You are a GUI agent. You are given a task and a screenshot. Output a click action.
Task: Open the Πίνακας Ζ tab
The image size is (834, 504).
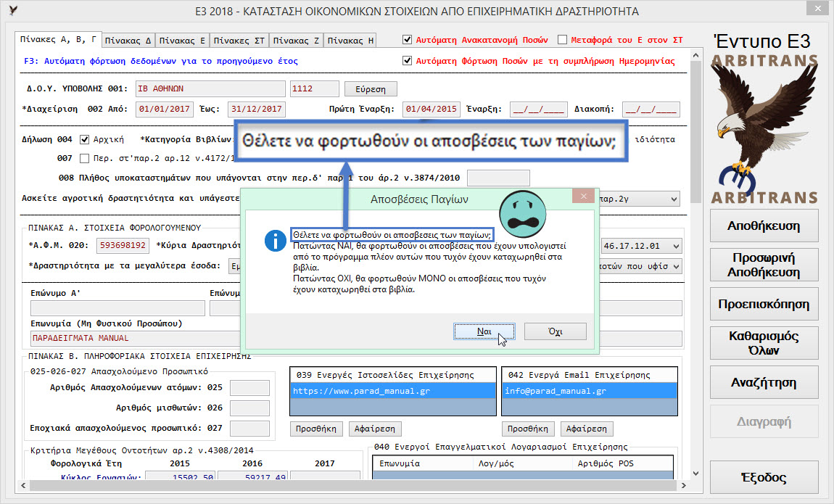pos(296,41)
